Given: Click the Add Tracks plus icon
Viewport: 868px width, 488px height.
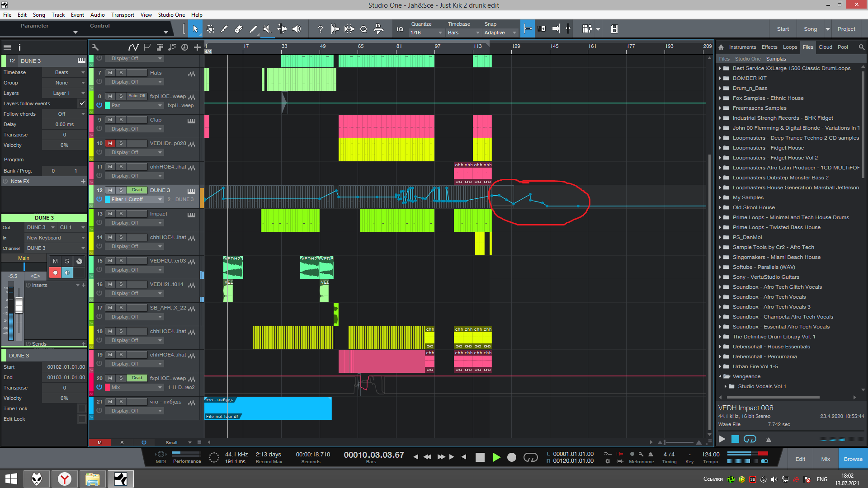Looking at the screenshot, I should tap(197, 47).
